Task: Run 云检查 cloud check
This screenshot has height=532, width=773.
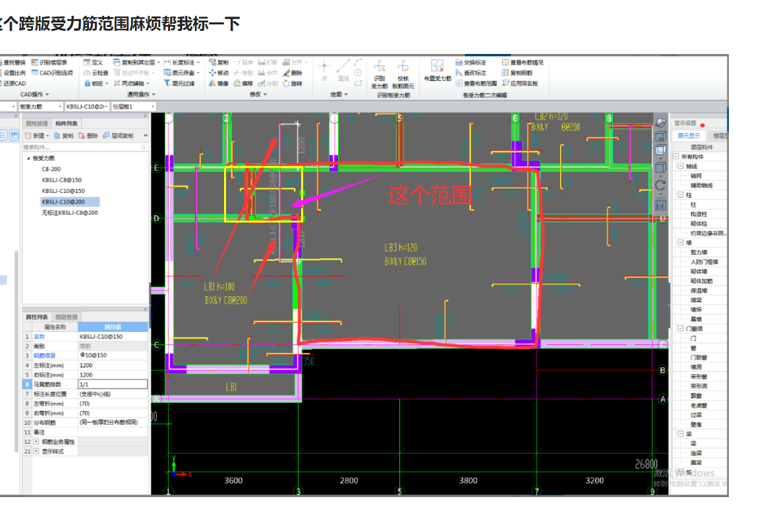Action: (96, 73)
